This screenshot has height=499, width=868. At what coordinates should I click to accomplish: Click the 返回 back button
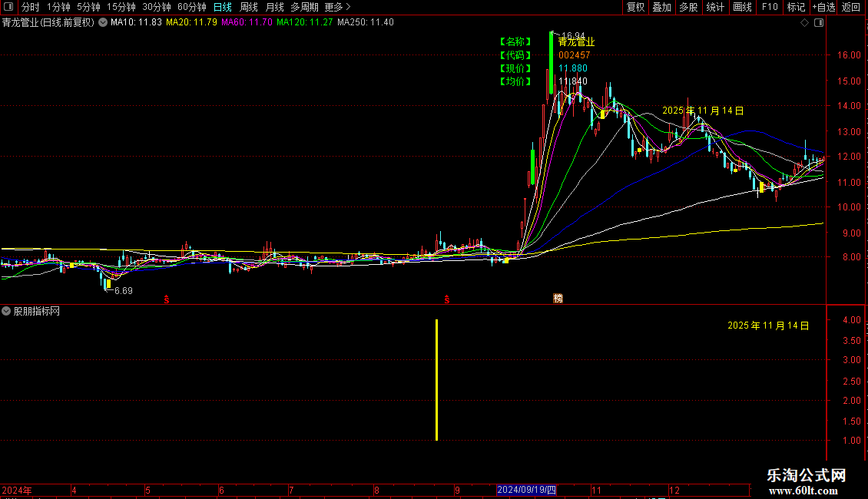click(851, 7)
